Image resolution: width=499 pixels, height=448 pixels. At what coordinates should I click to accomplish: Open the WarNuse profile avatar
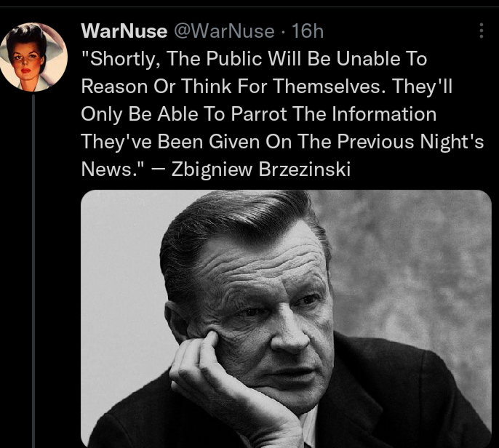click(x=33, y=57)
